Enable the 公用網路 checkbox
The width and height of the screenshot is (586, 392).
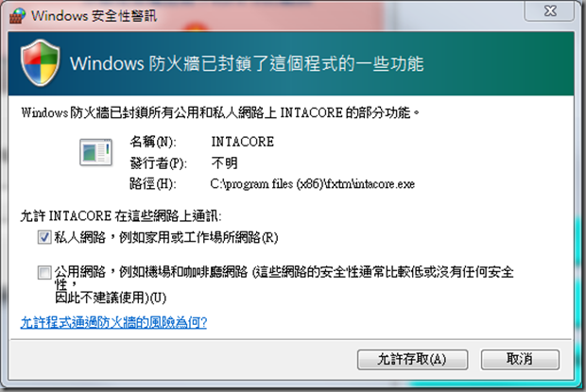tap(44, 272)
